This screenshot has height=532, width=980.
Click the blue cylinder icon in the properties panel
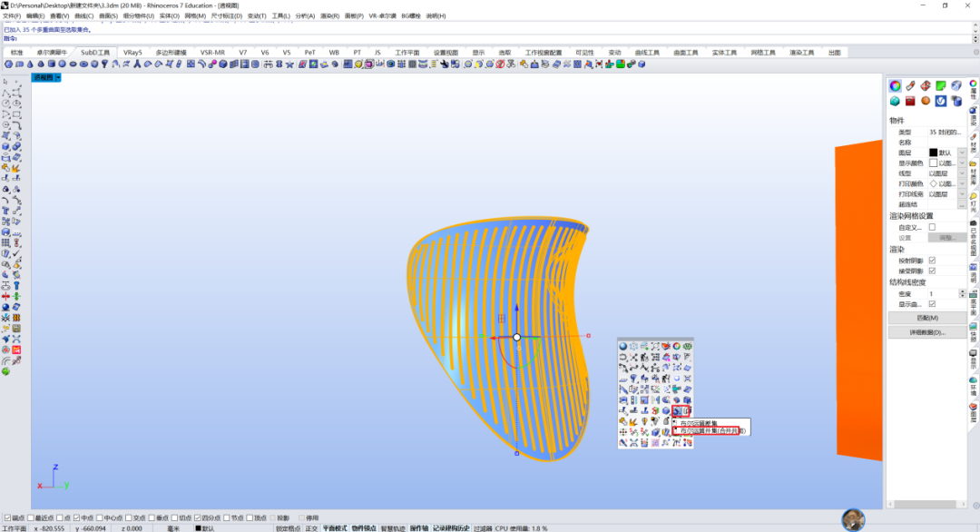click(x=956, y=101)
